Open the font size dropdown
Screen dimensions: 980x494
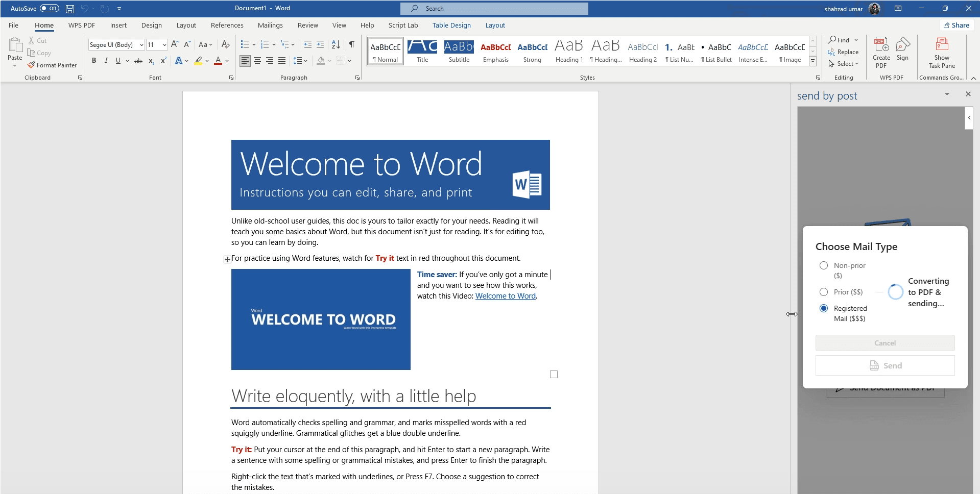pos(164,45)
